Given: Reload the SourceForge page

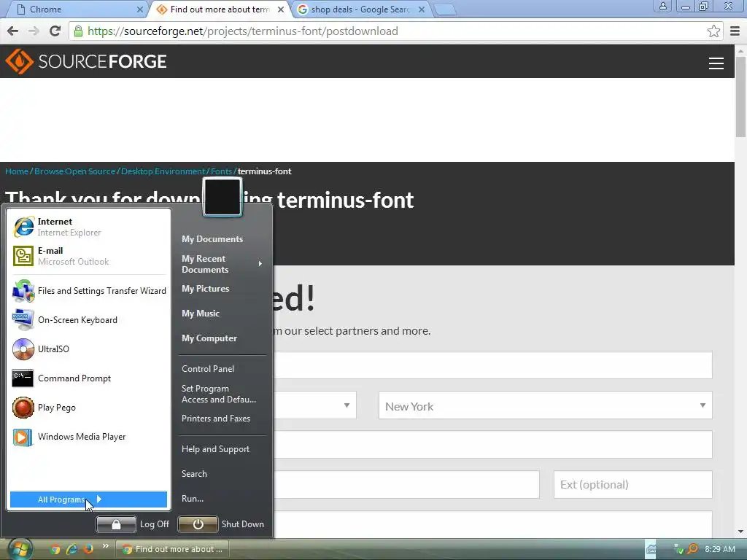Looking at the screenshot, I should 55,31.
